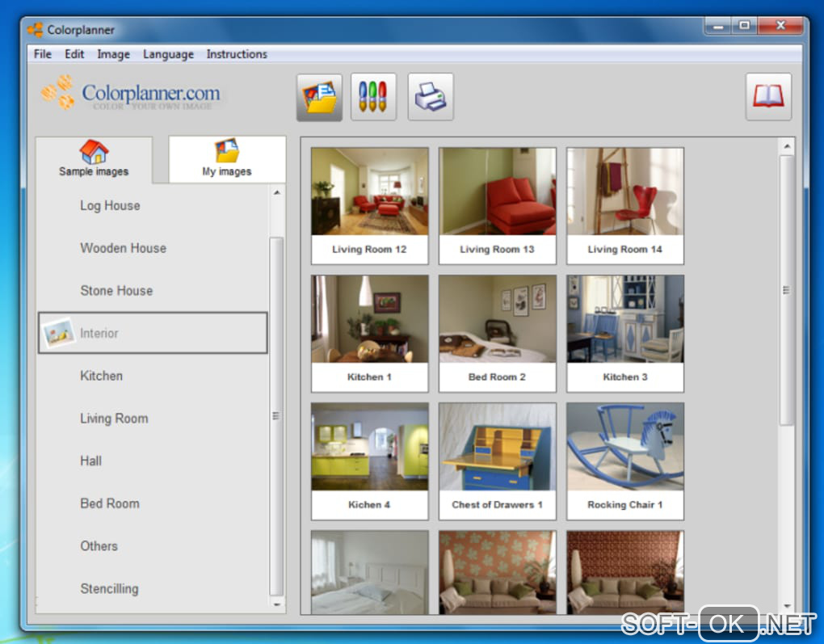Click the category list scroll-down arrow

click(x=277, y=604)
